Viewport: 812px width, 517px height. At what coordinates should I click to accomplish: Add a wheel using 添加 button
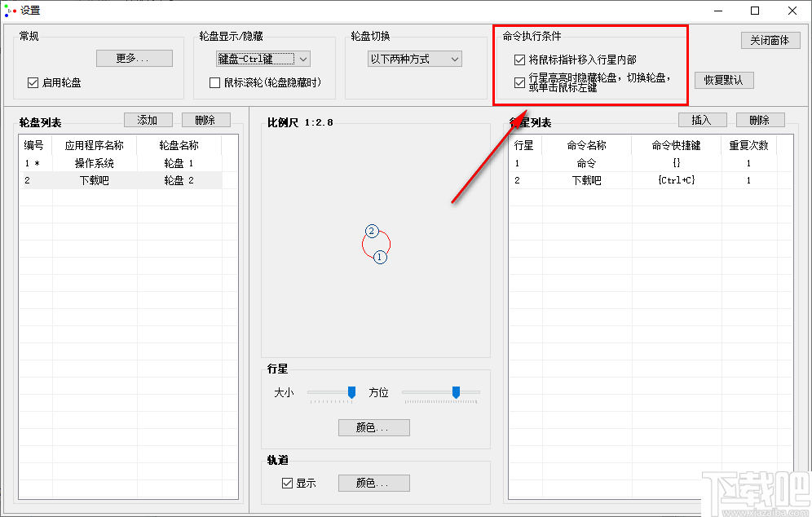click(x=148, y=119)
